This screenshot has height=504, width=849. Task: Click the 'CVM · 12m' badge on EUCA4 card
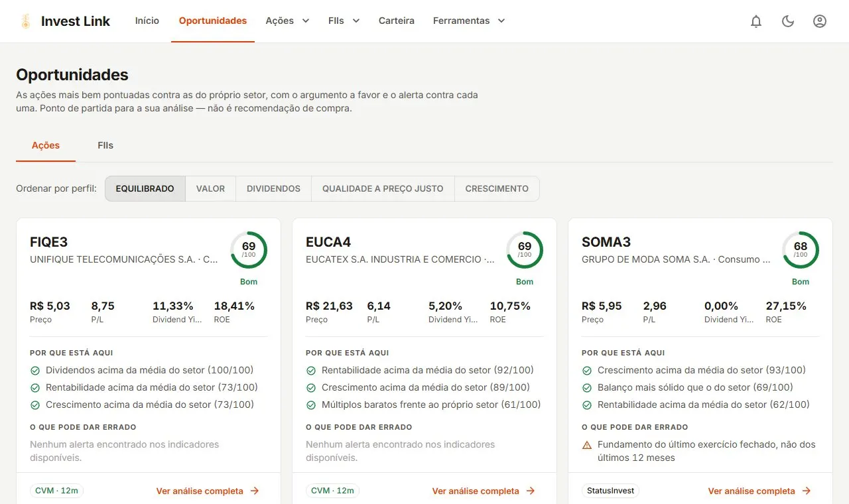click(333, 491)
